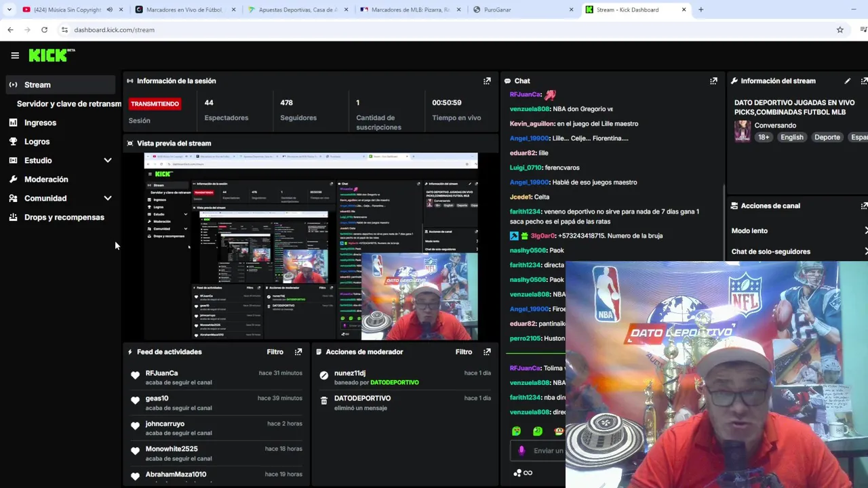This screenshot has width=868, height=488.
Task: Go to the Moderación page
Action: coord(46,180)
